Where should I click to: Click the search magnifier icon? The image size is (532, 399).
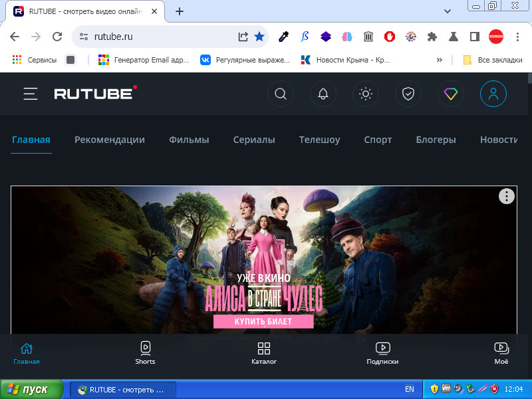point(281,94)
